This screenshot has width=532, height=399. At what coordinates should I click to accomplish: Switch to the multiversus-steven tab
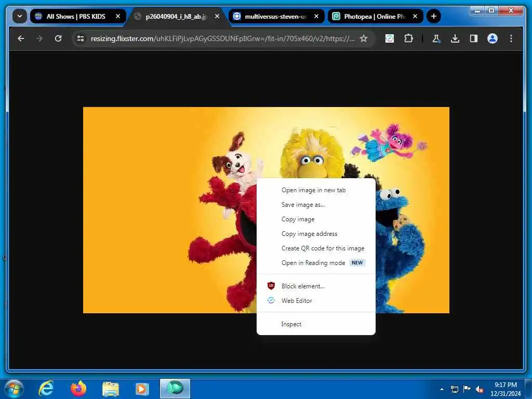(x=275, y=16)
